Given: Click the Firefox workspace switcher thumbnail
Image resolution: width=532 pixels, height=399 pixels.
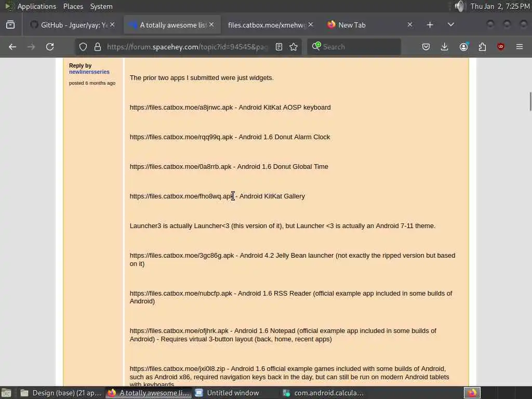Looking at the screenshot, I should pos(472,393).
